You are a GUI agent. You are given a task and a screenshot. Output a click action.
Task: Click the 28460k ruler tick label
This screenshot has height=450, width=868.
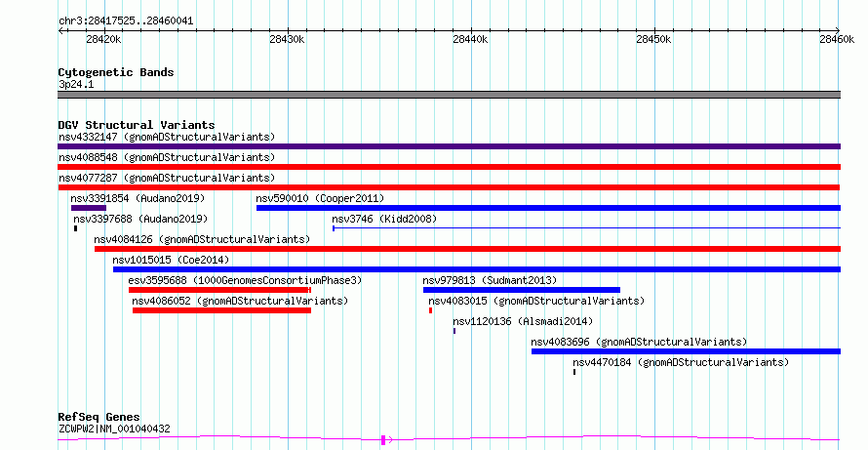837,39
